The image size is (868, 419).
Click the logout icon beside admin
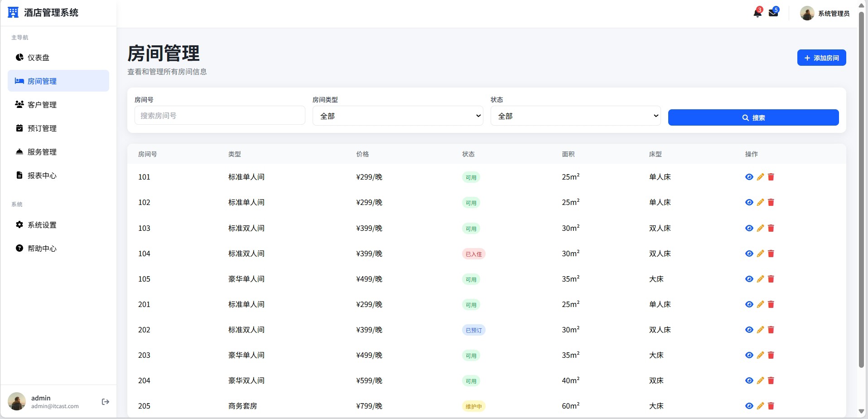tap(106, 402)
